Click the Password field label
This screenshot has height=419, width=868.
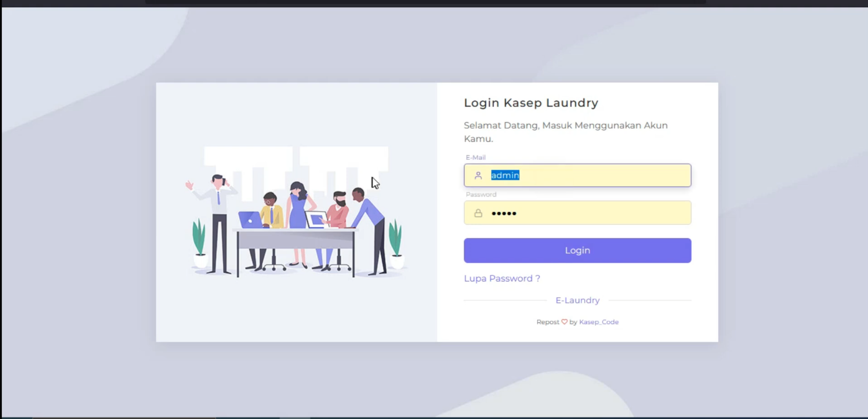(481, 195)
